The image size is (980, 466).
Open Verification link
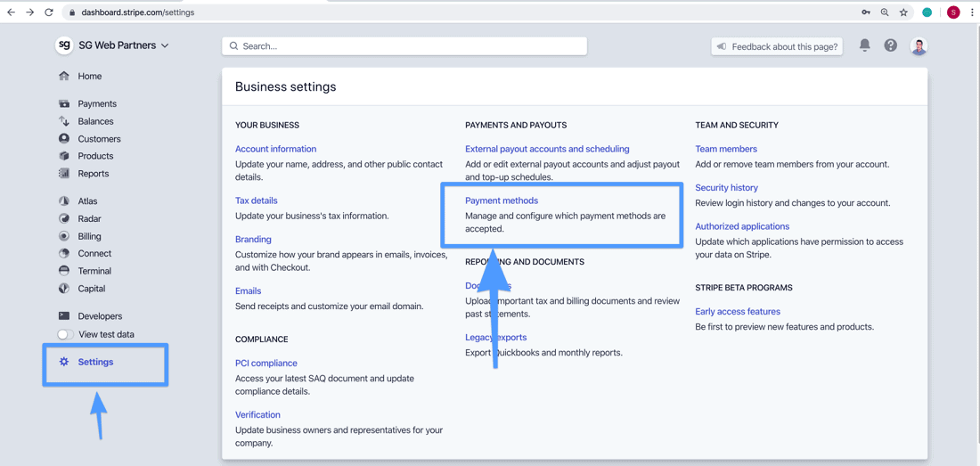tap(257, 415)
